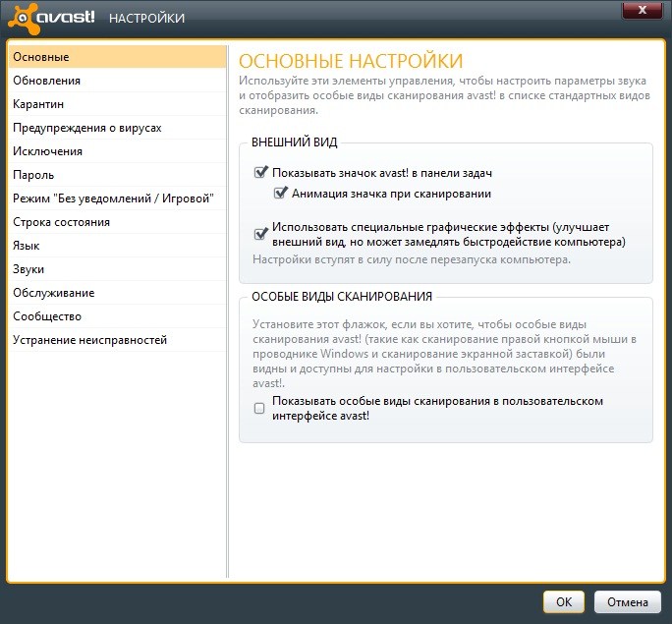The image size is (672, 624).
Task: Click note Настройки вступят в силу после перезапуска
Action: coord(412,259)
